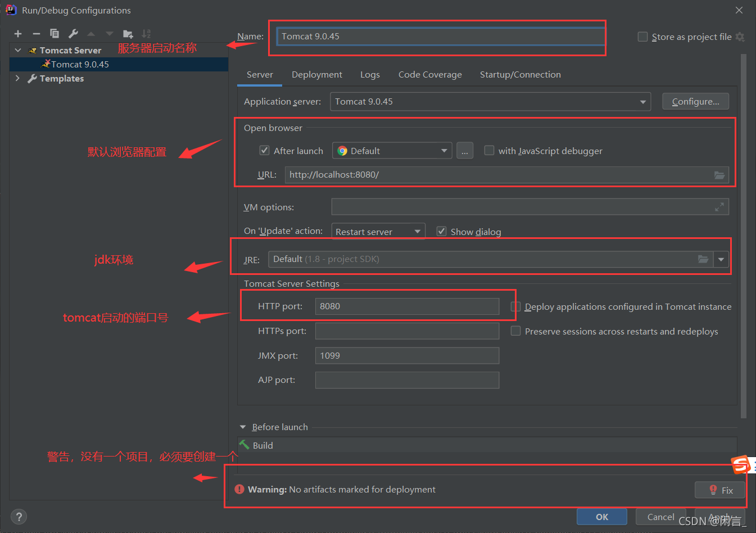Switch to Server tab
The width and height of the screenshot is (756, 533).
260,75
